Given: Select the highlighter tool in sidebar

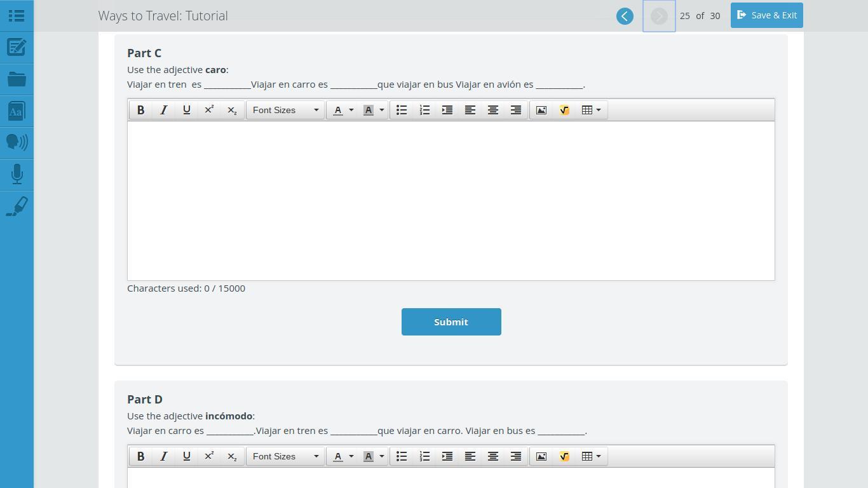Looking at the screenshot, I should click(x=17, y=207).
